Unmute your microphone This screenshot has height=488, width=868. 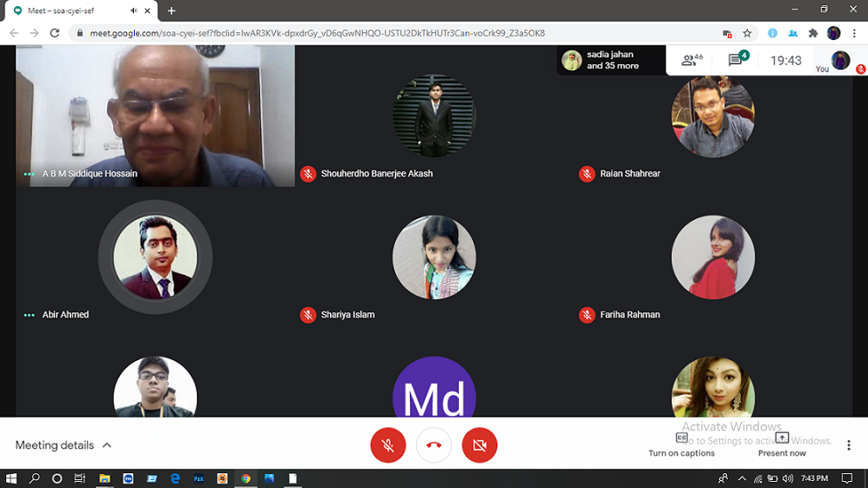[388, 445]
